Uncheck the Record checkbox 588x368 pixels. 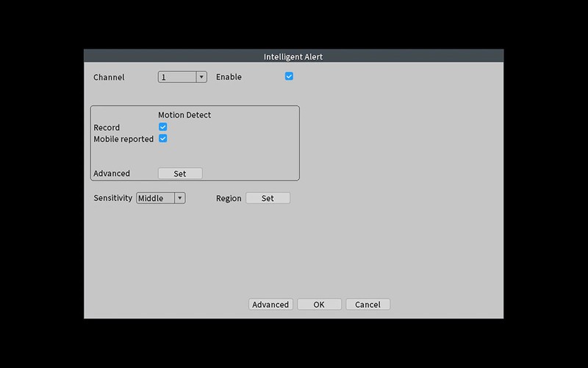tap(163, 127)
